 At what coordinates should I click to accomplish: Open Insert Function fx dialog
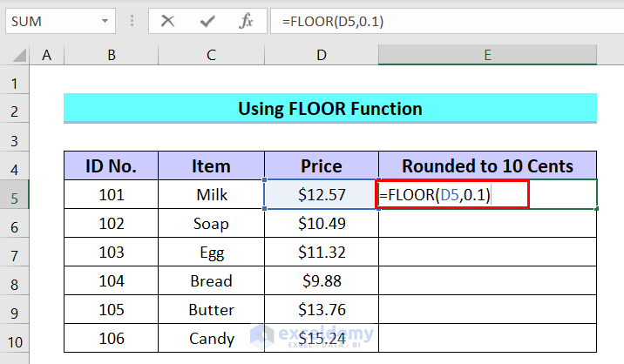tap(247, 20)
